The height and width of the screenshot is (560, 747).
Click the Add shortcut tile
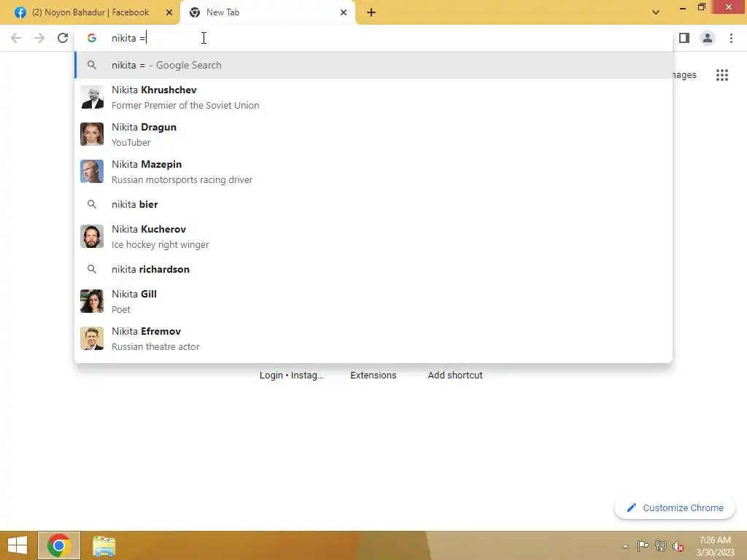[x=455, y=376]
